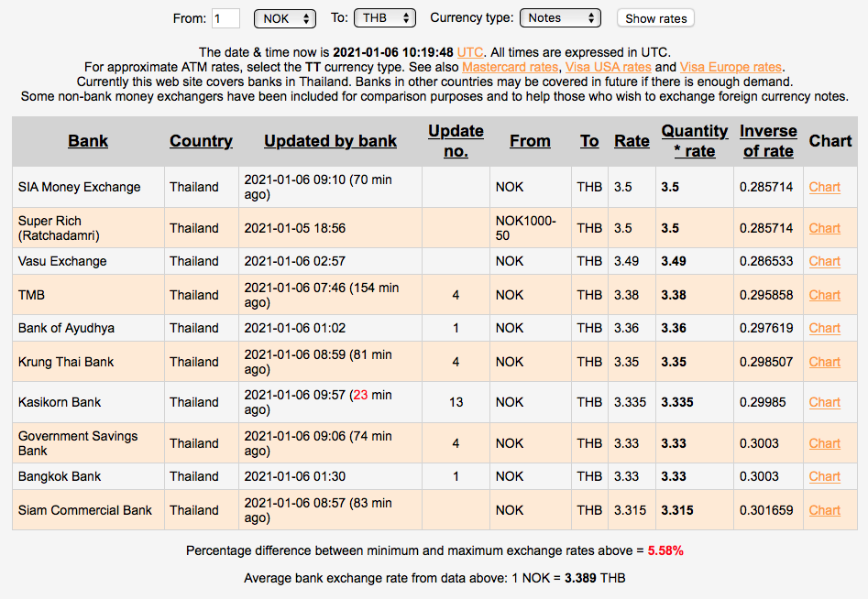Open the THB target currency dropdown

pos(385,18)
